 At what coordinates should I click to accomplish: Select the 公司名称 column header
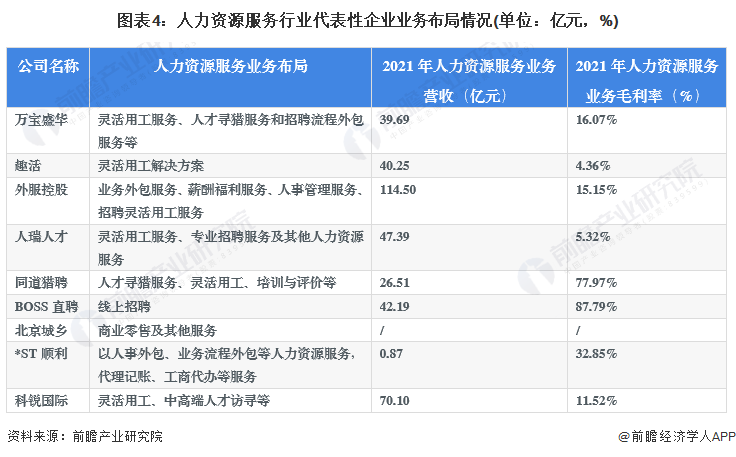point(48,66)
